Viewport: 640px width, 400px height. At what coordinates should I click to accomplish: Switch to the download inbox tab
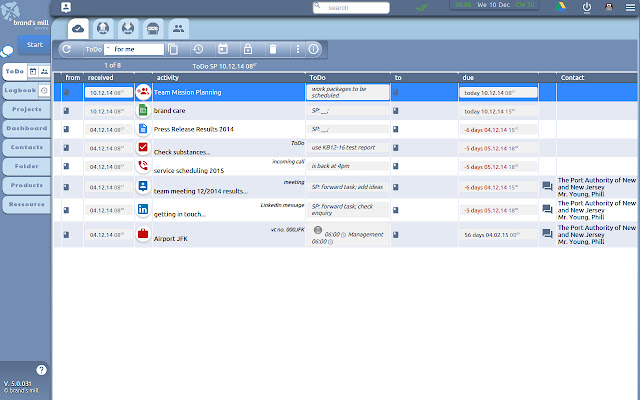coord(128,29)
